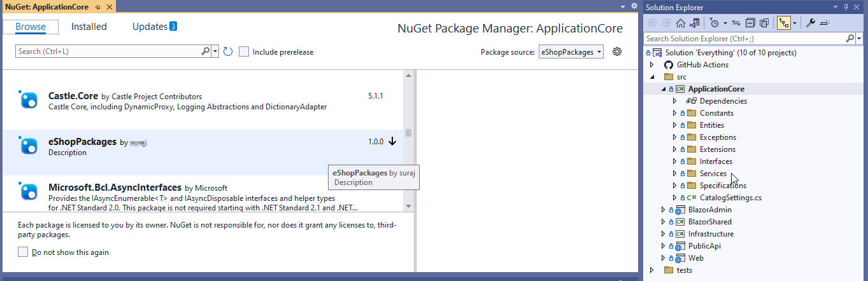Click the Forward arrow in Solution Explorer

click(666, 23)
